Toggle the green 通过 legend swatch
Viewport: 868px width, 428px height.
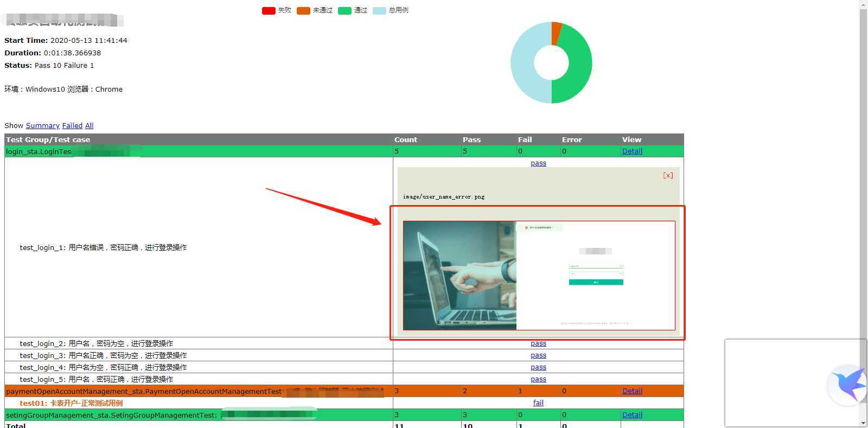[x=344, y=10]
